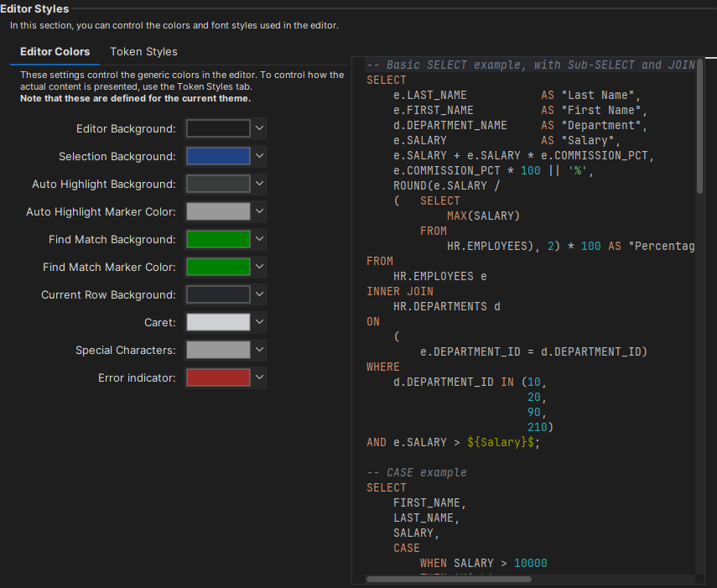
Task: Expand the Find Match Background dropdown arrow
Action: [259, 239]
